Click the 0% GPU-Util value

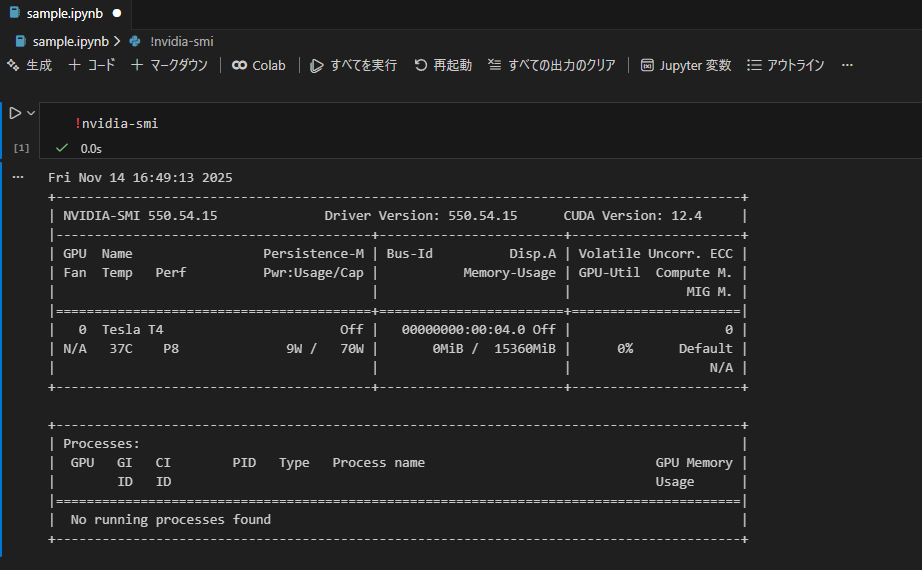(625, 349)
